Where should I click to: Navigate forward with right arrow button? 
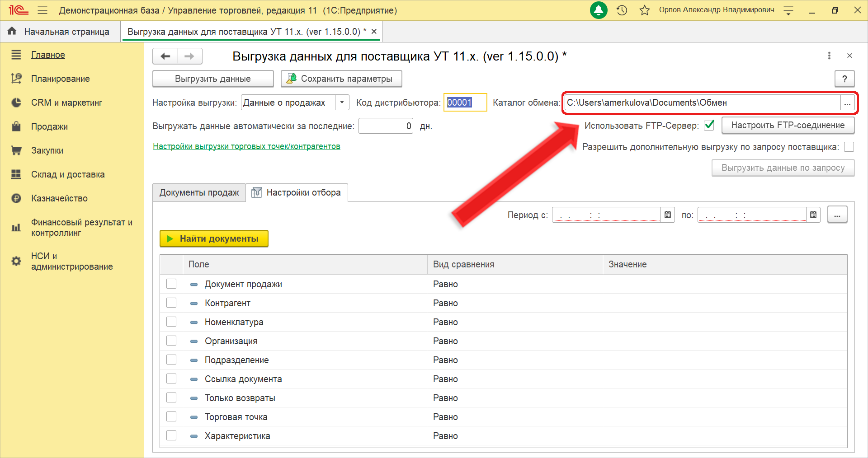190,56
